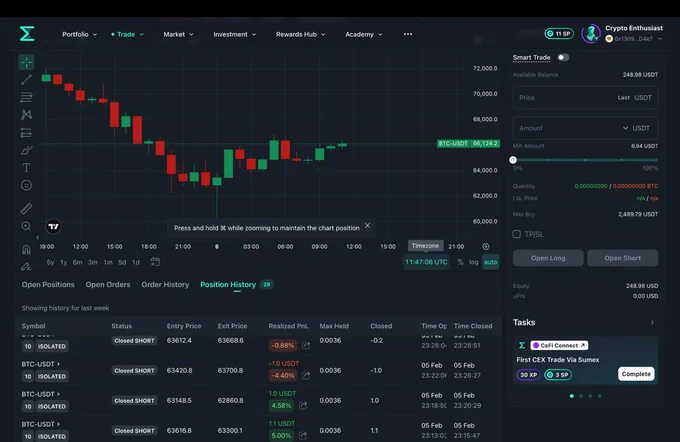Open the Fibonacci retracement lines tool
The height and width of the screenshot is (442, 680).
point(26,97)
